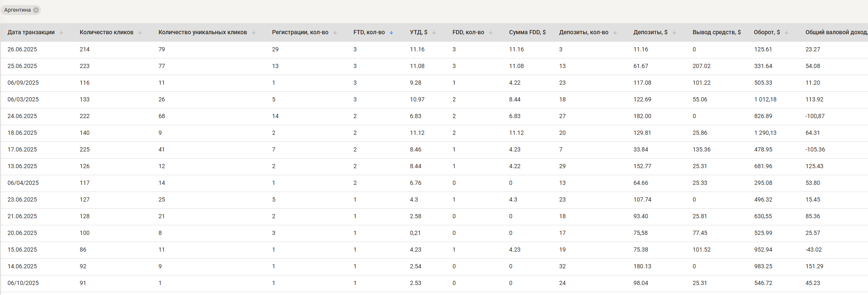Sort by Депозиты, кол-во arrow icon
Image resolution: width=868 pixels, height=295 pixels.
coord(615,33)
